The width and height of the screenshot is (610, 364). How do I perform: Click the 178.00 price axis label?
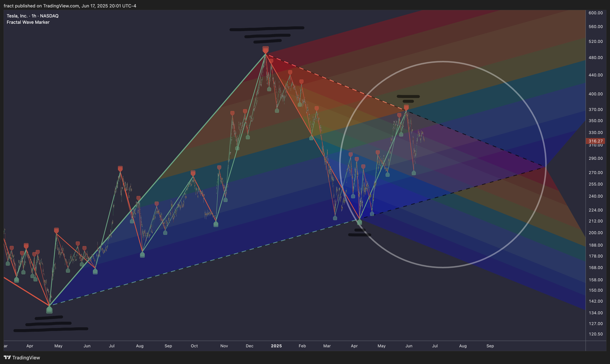tap(596, 256)
